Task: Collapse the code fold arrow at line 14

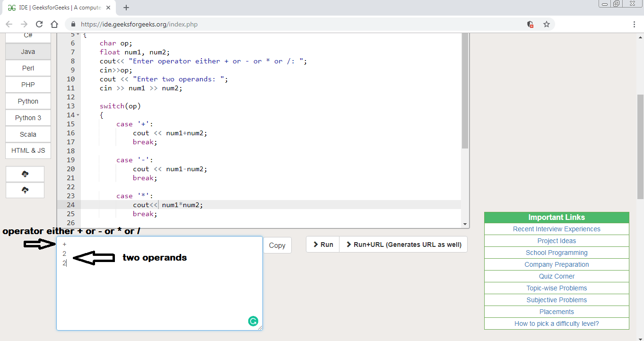Action: 78,115
